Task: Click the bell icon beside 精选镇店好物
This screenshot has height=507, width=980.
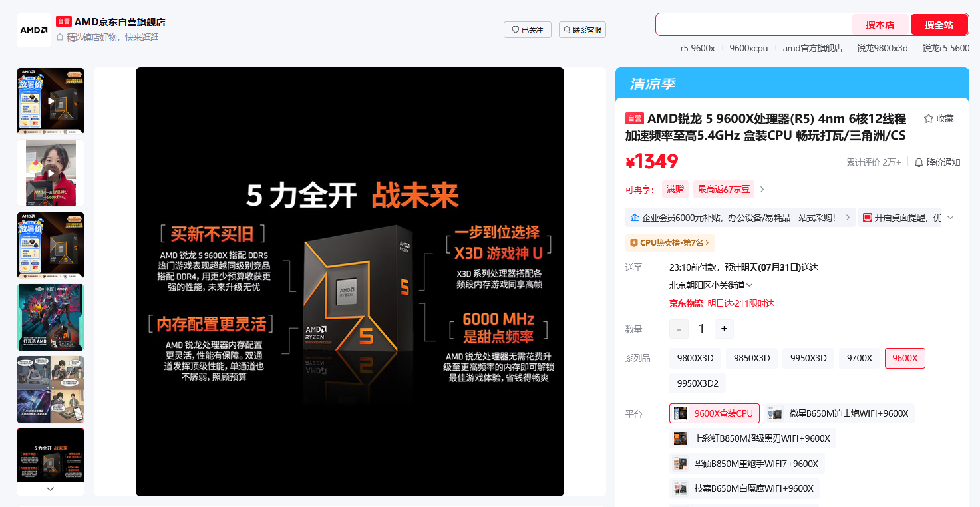Action: [x=60, y=37]
